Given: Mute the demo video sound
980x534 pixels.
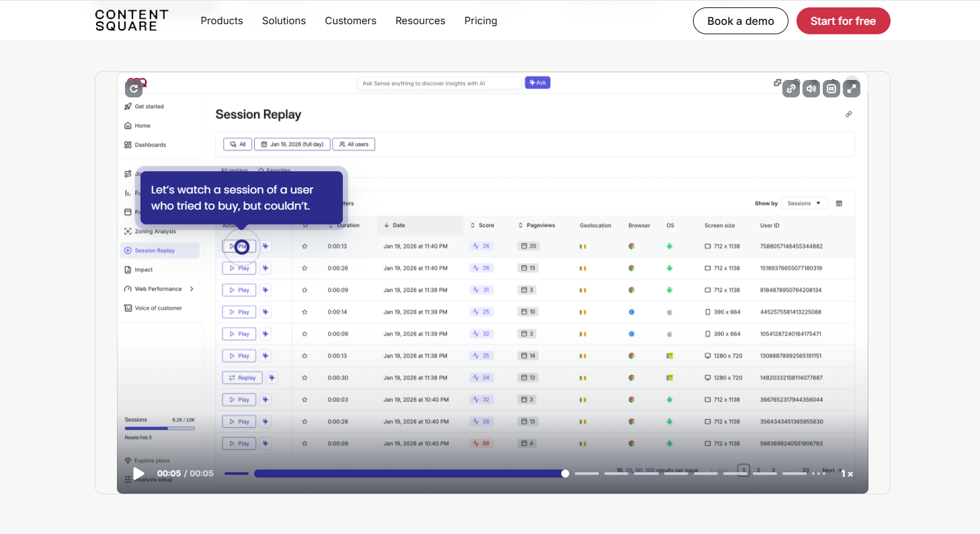Looking at the screenshot, I should pos(811,89).
